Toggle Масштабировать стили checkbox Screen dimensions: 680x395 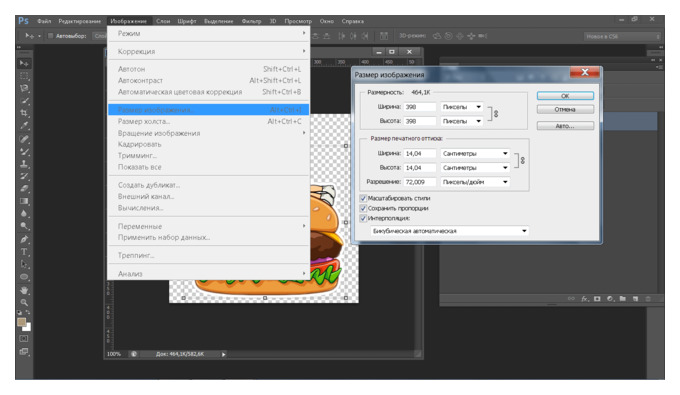click(363, 198)
